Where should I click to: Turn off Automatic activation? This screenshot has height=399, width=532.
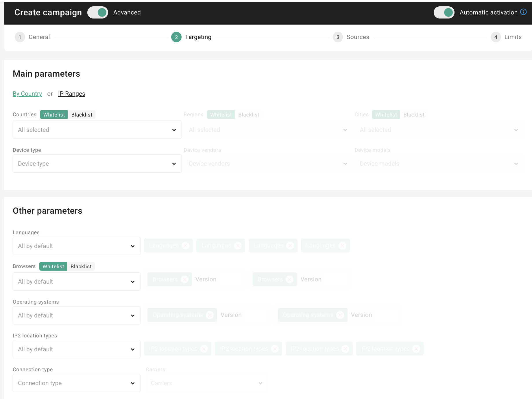click(444, 12)
